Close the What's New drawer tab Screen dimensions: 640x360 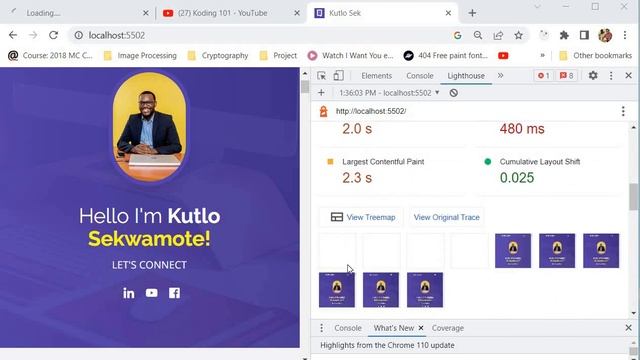(421, 328)
